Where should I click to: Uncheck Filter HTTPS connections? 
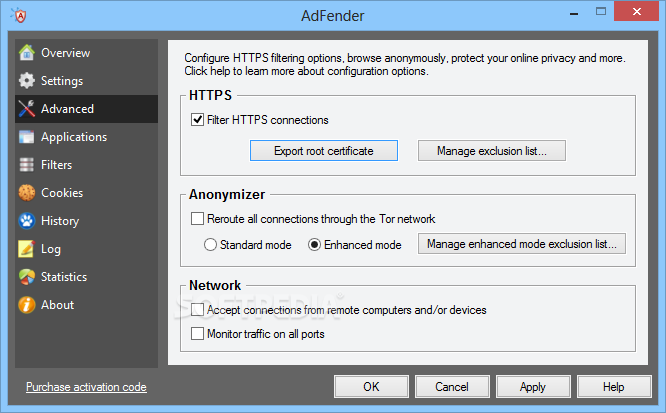tap(198, 120)
